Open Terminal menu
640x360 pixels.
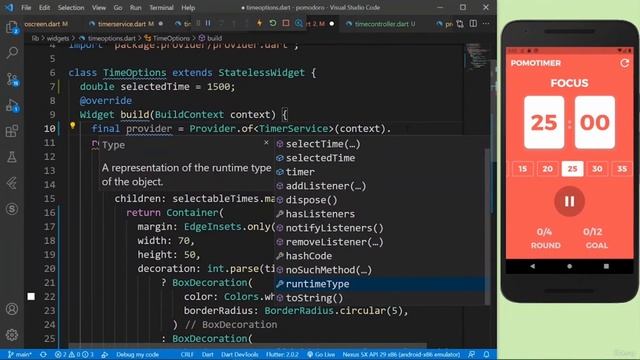(161, 7)
